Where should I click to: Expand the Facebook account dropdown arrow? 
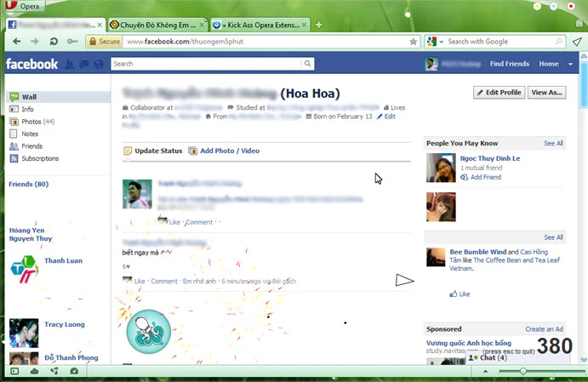(571, 64)
